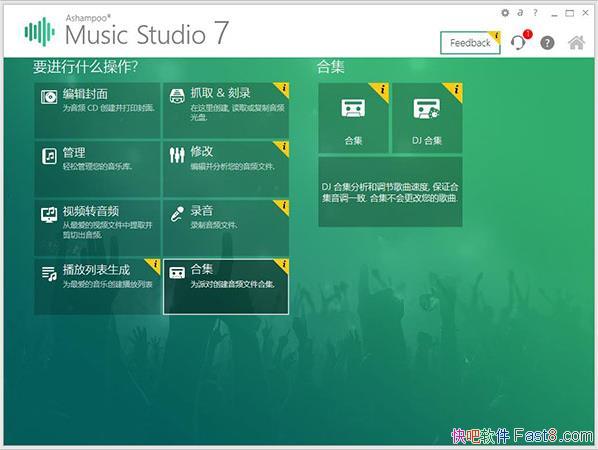Click the 'Music Studio 7' title text
Screen dimensions: 598x450
pyautogui.click(x=147, y=34)
